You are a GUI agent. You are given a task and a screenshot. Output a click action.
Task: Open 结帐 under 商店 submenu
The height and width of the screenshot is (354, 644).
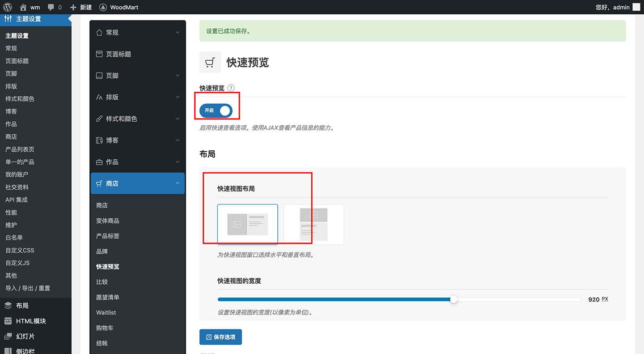click(102, 343)
